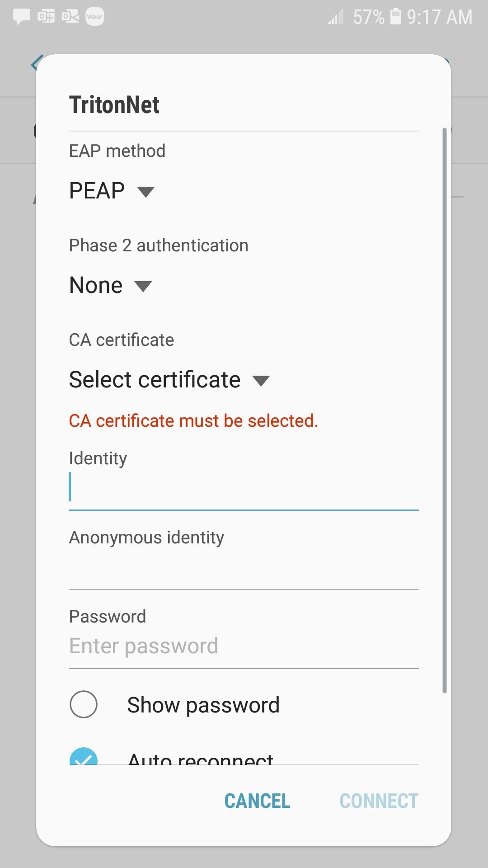Open the Select certificate dropdown
The height and width of the screenshot is (868, 488).
coord(167,379)
